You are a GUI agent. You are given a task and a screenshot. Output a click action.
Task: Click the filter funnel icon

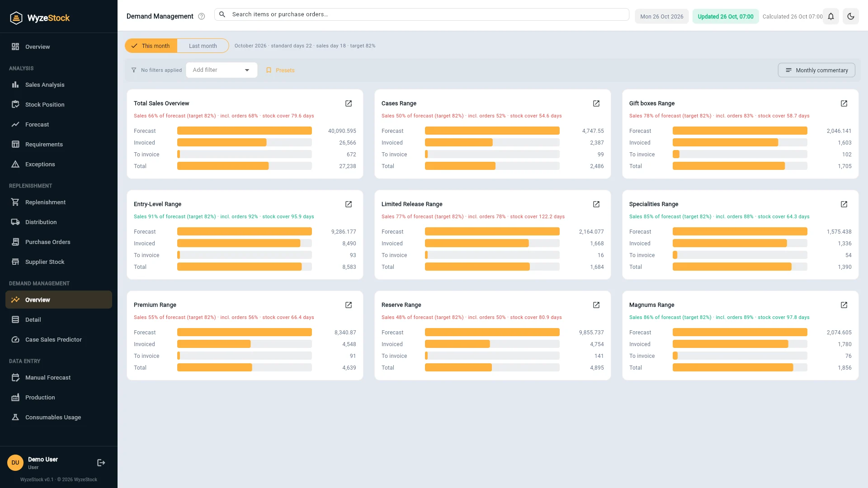pos(134,70)
